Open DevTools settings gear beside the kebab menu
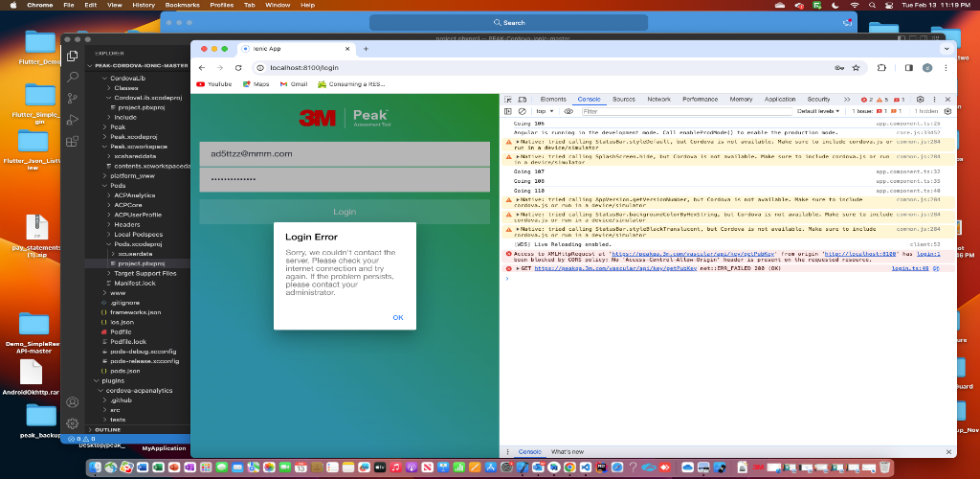This screenshot has width=980, height=479. click(x=920, y=100)
